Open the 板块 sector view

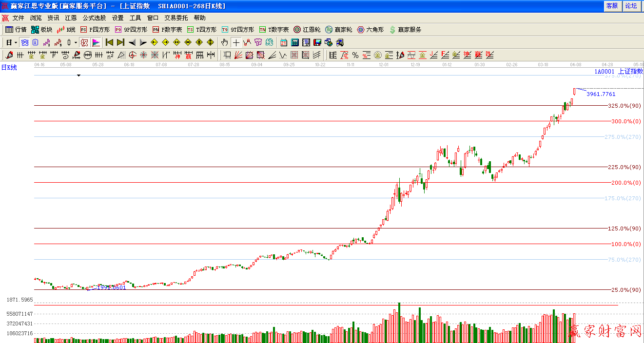41,30
